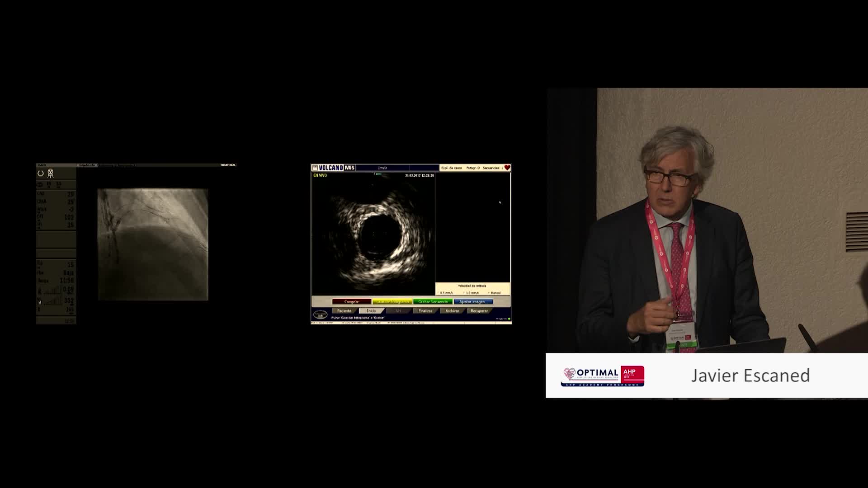This screenshot has width=868, height=488.
Task: Click the live IVUS ultrasound image
Action: point(373,235)
